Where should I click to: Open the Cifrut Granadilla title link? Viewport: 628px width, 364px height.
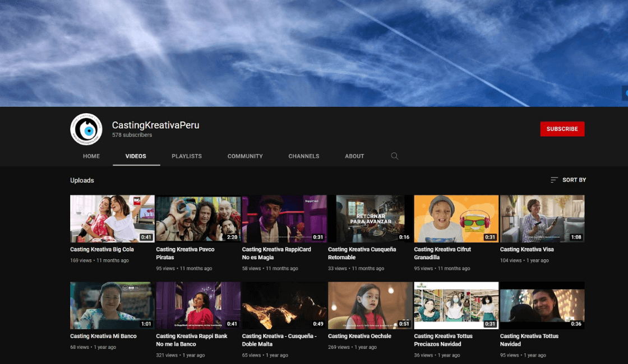(x=442, y=253)
